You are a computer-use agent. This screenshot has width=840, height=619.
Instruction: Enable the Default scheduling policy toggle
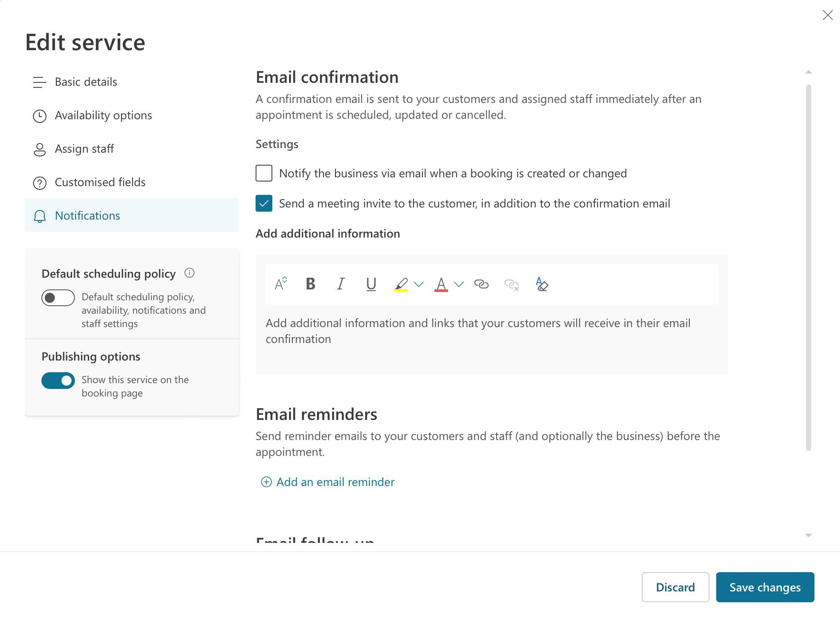58,298
